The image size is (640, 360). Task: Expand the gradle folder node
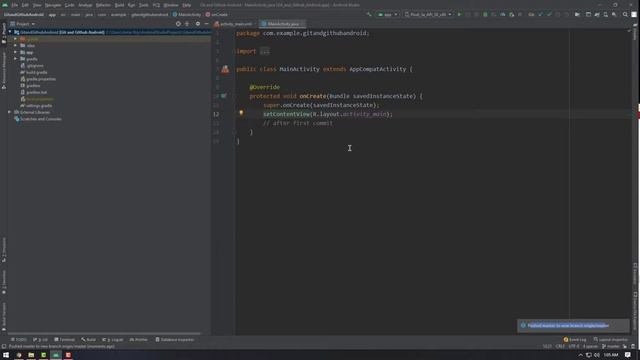point(16,59)
